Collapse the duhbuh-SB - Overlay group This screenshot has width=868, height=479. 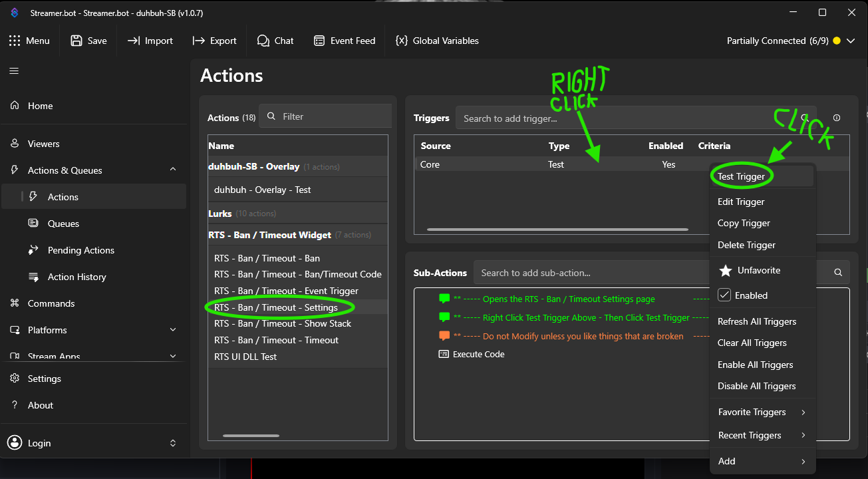pyautogui.click(x=298, y=166)
